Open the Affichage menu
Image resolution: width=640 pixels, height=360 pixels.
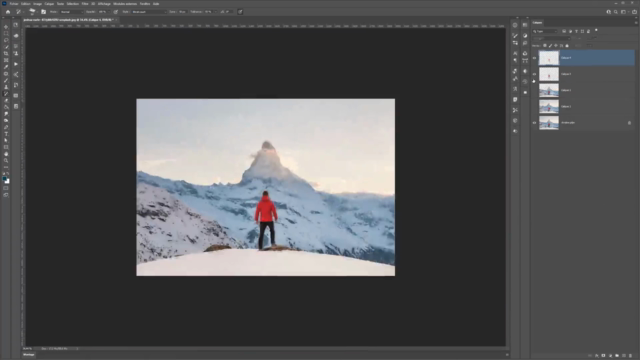click(104, 4)
